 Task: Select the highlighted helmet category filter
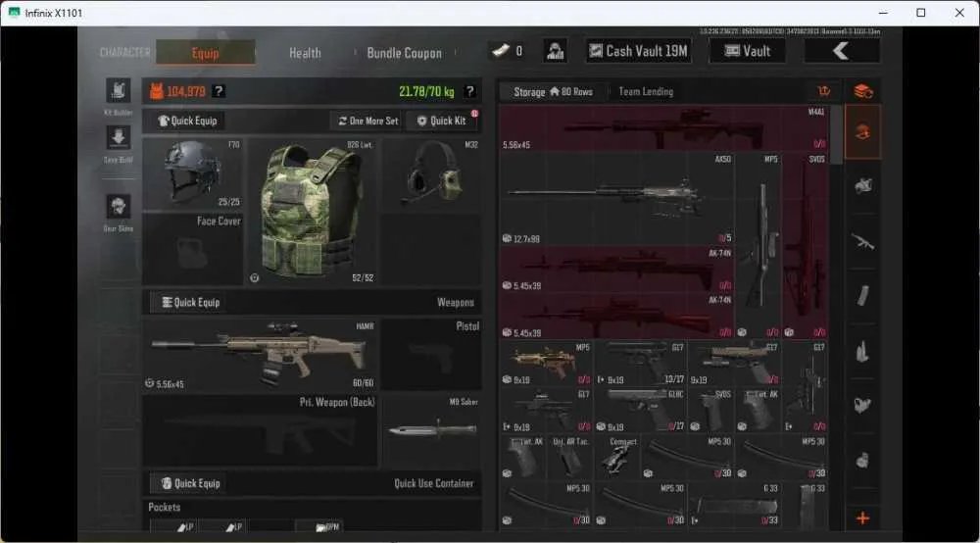tap(863, 132)
